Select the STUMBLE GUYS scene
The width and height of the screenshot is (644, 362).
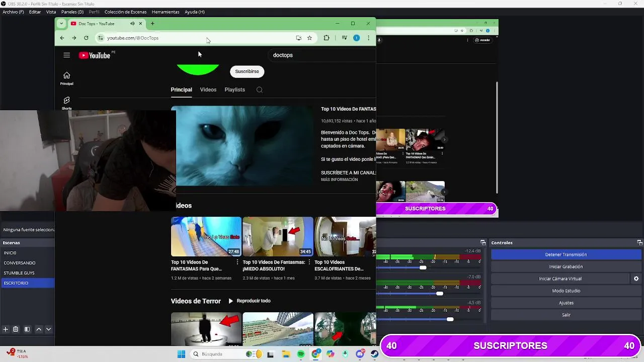point(27,273)
